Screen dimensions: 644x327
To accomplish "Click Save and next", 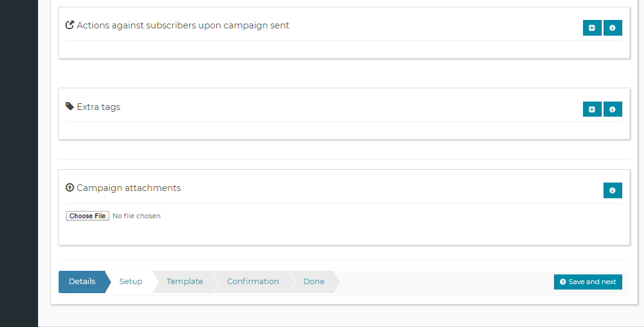I will 588,282.
